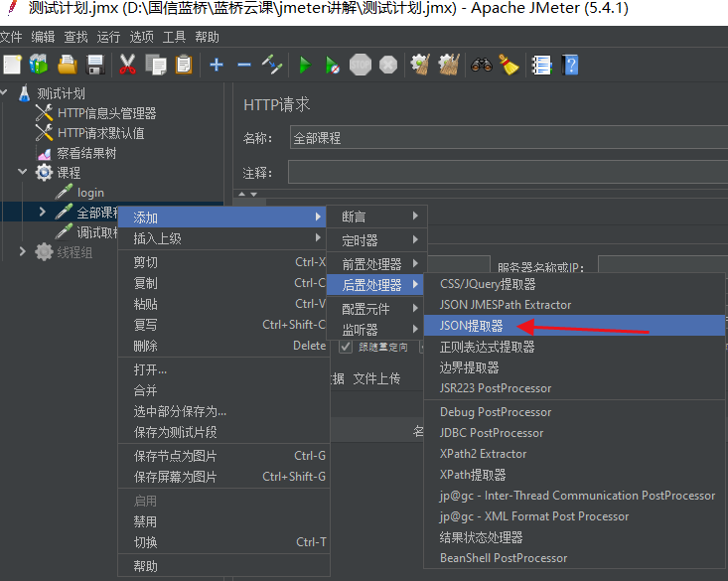The height and width of the screenshot is (581, 728).
Task: Click Start no pauses icon
Action: click(x=333, y=65)
